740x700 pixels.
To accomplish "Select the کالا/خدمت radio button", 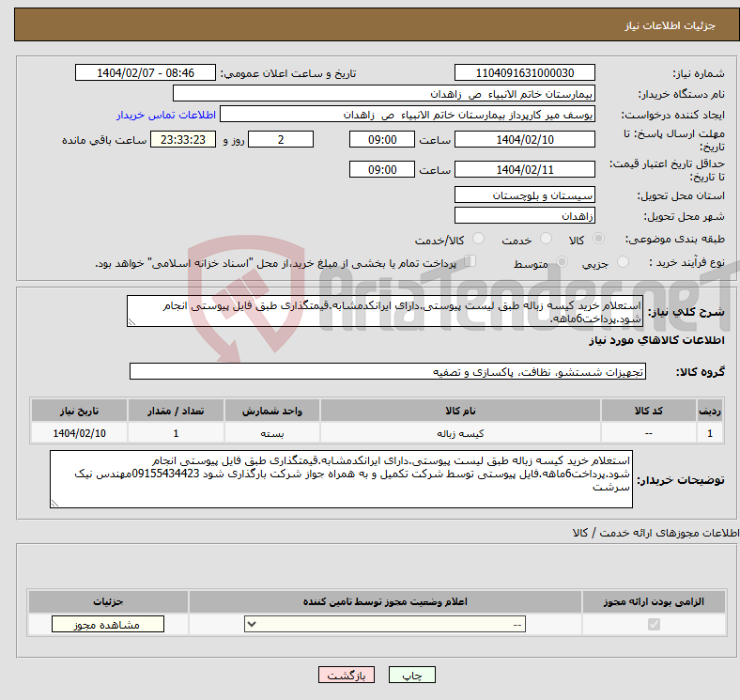I will click(479, 239).
